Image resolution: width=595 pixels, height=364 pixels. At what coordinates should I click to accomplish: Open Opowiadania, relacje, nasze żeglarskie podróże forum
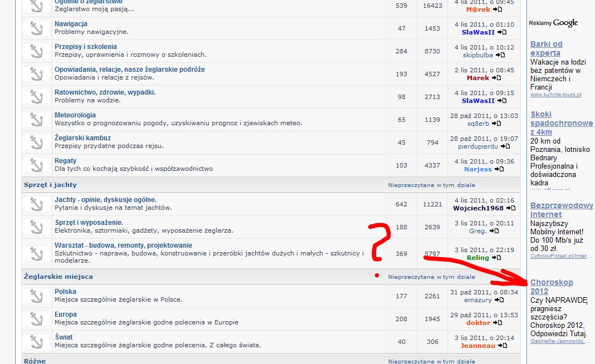pyautogui.click(x=129, y=70)
